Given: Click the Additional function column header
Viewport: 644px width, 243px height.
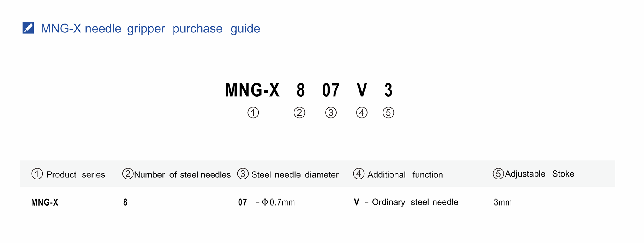Looking at the screenshot, I should click(x=405, y=174).
